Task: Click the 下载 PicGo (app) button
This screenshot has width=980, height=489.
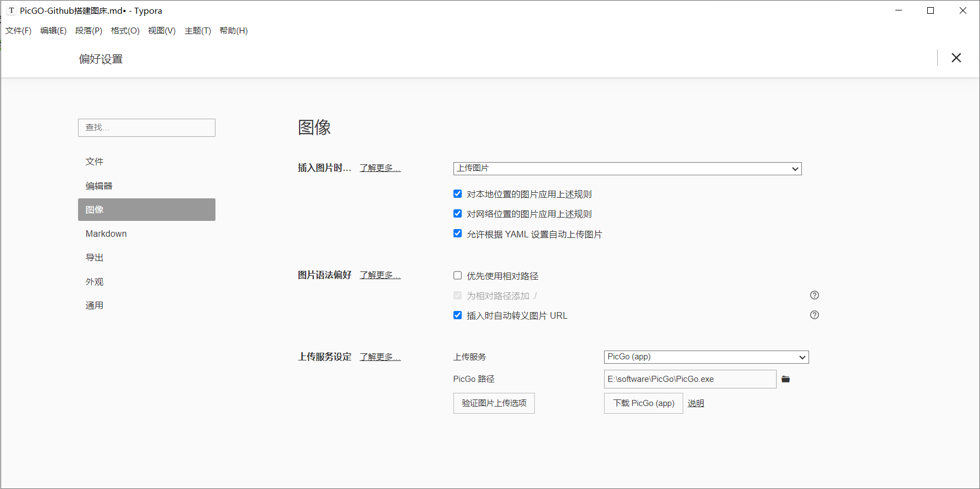Action: (x=644, y=403)
